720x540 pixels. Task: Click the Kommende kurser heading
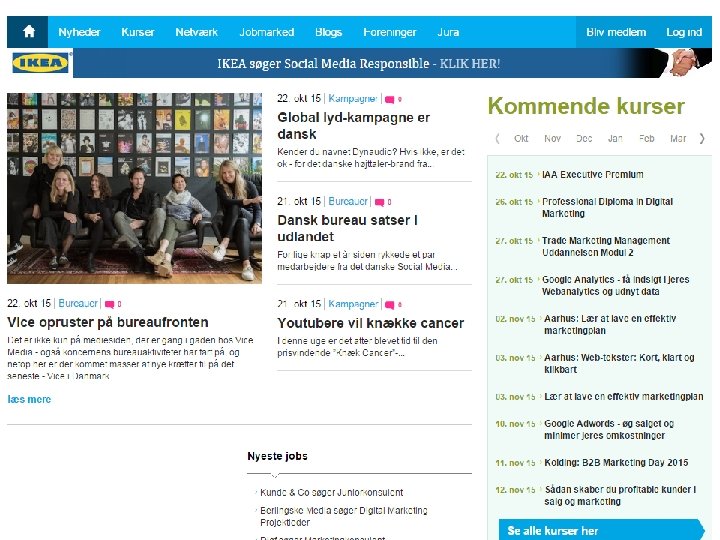click(586, 106)
